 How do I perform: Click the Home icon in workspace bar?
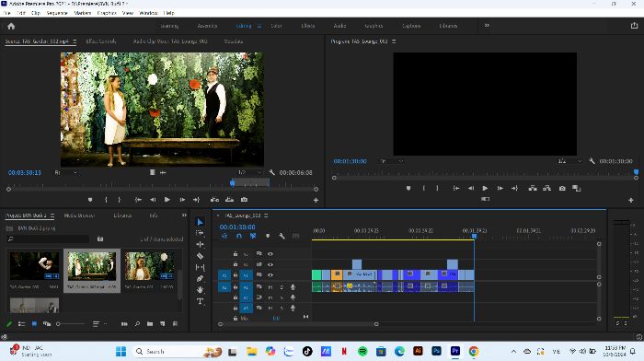coord(11,26)
